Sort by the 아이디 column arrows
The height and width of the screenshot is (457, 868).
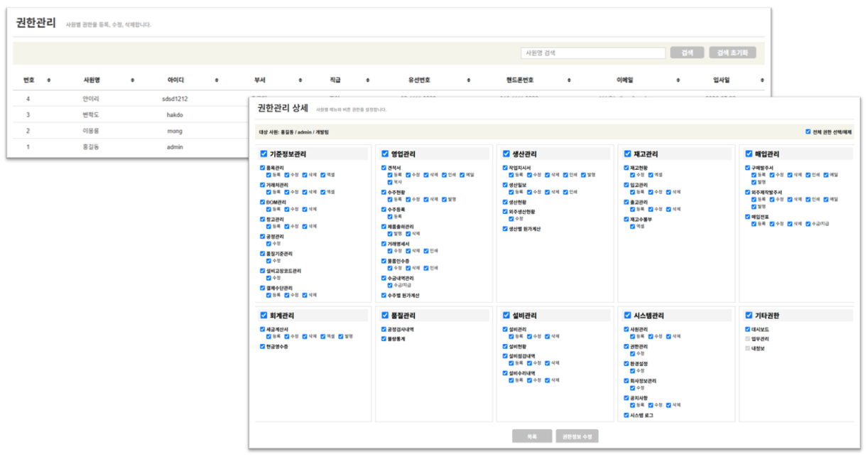(216, 80)
